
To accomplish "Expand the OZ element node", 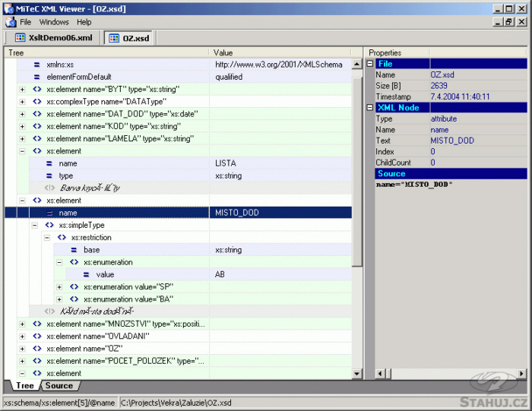I will point(22,349).
